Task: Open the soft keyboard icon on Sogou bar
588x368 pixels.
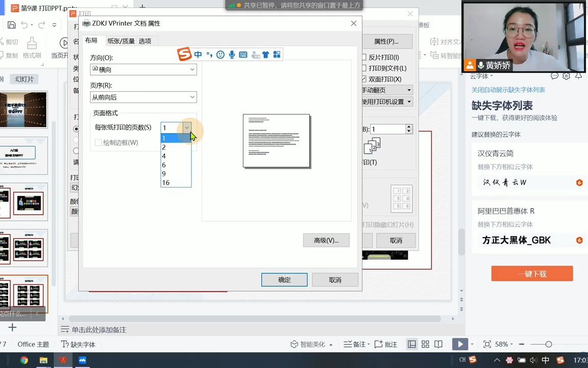Action: (x=243, y=55)
